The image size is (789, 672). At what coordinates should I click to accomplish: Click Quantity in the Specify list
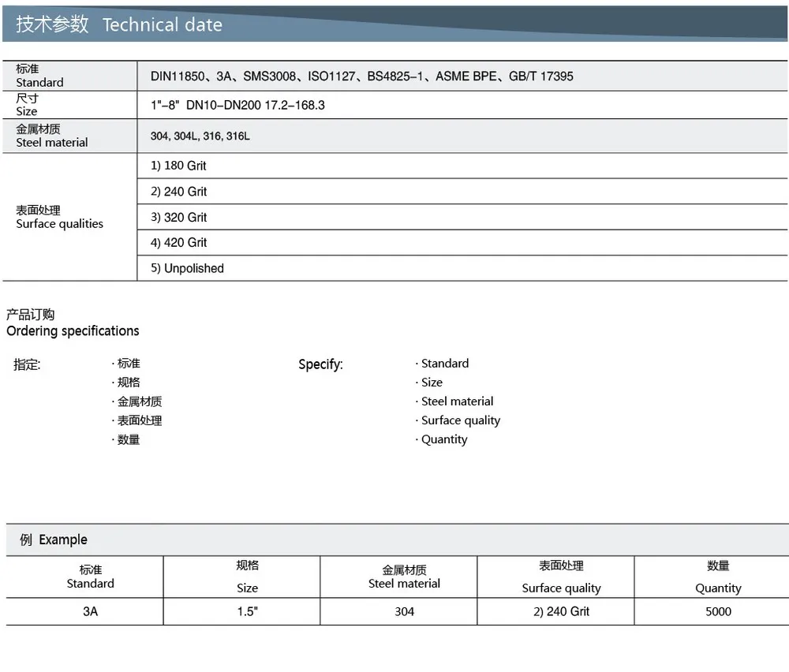tap(443, 439)
